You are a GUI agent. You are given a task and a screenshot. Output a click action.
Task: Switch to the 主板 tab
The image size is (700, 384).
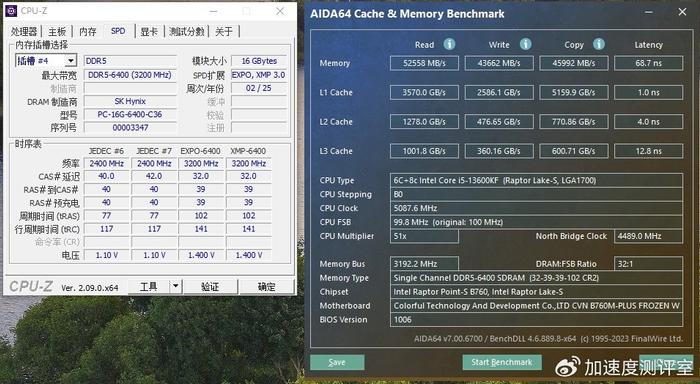click(57, 32)
